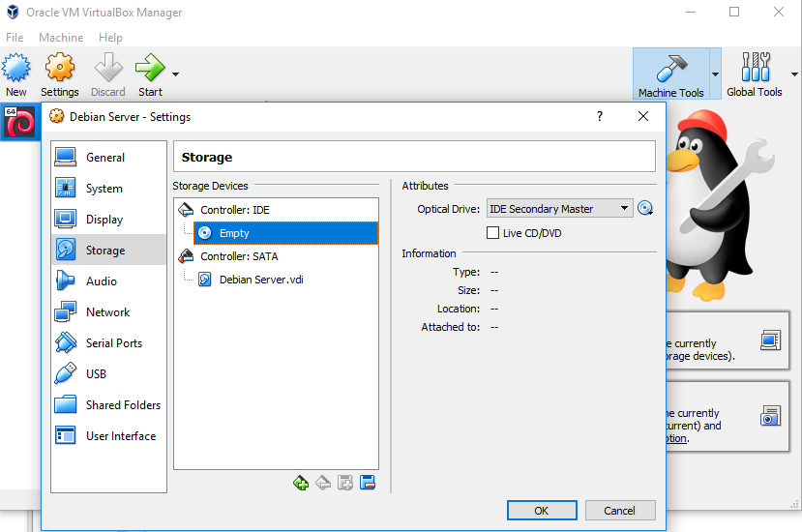Open the Optical Drive IDE Secondary Master dropdown
The width and height of the screenshot is (802, 532).
560,208
